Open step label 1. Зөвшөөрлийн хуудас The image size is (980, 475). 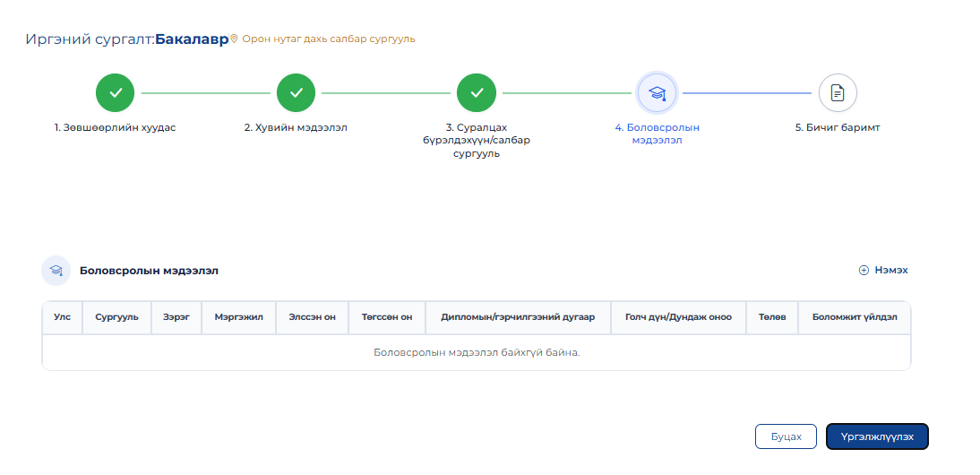[x=115, y=127]
